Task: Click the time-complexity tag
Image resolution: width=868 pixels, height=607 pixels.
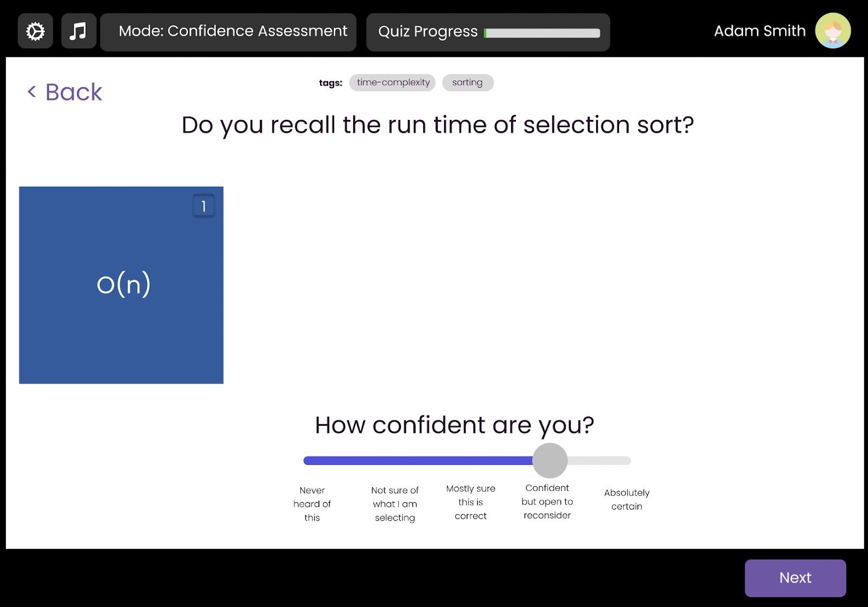Action: (x=393, y=82)
